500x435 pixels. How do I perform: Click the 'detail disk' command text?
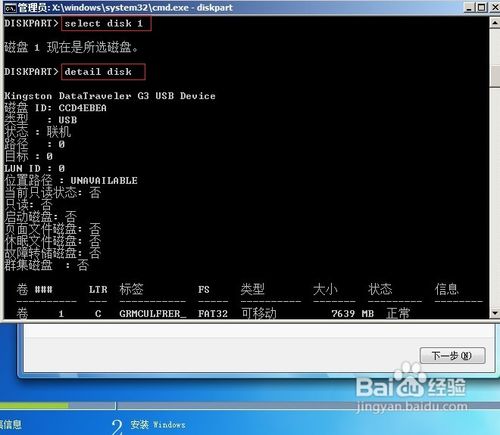click(x=98, y=72)
